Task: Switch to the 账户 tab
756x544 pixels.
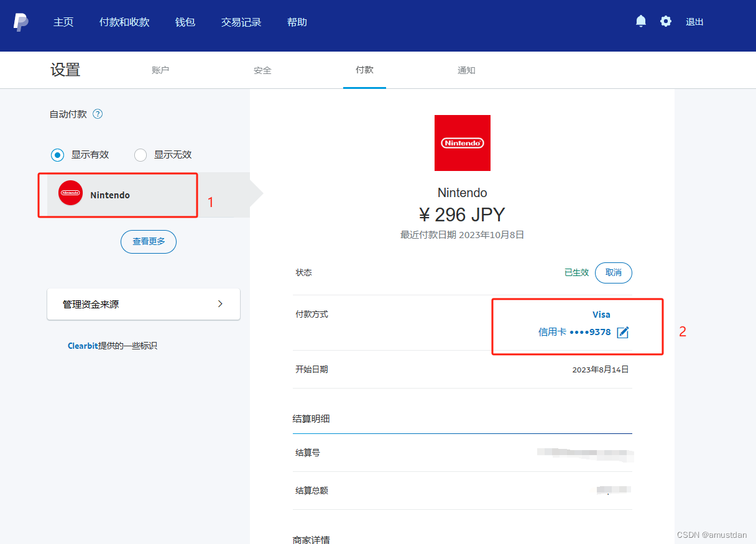Action: tap(160, 70)
